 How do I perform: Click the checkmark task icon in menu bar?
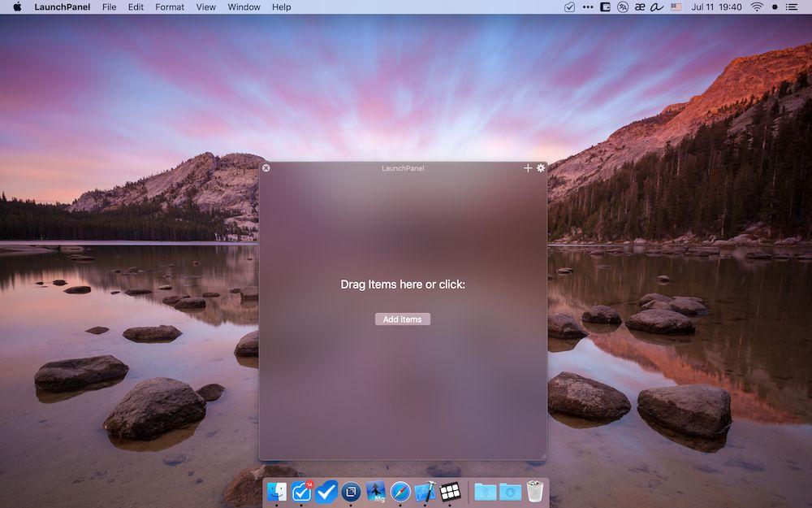click(569, 7)
